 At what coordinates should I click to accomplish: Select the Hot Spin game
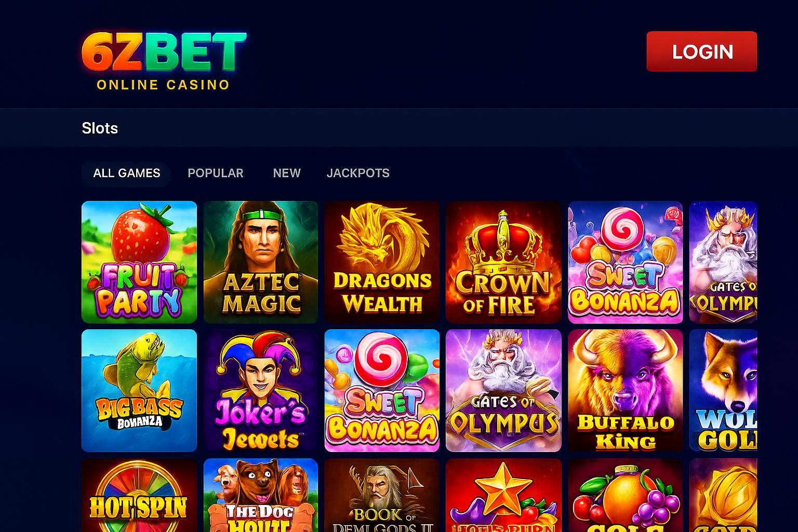coord(139,495)
